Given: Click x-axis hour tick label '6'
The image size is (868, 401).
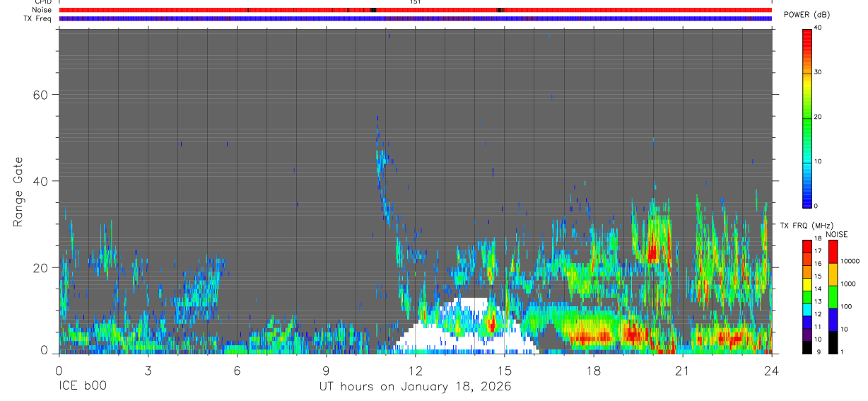Looking at the screenshot, I should click(237, 370).
